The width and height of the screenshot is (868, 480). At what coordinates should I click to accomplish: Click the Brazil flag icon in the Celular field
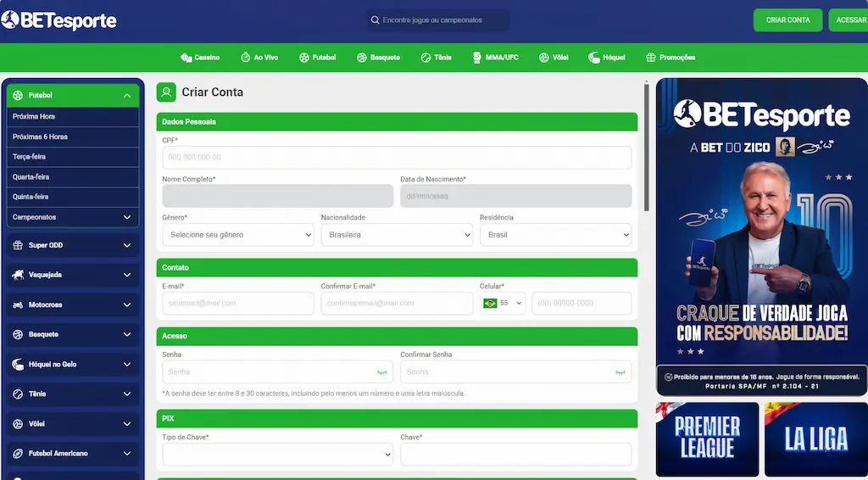coord(490,303)
